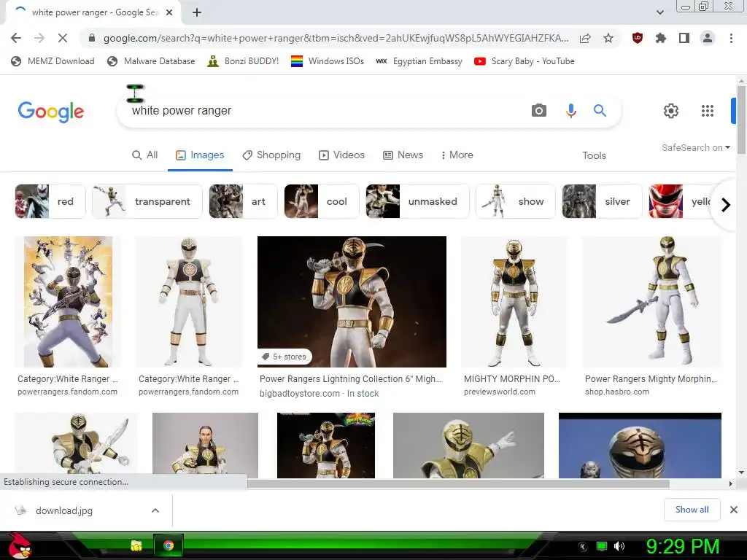The image size is (747, 560).
Task: Filter results by the art chip
Action: point(243,201)
